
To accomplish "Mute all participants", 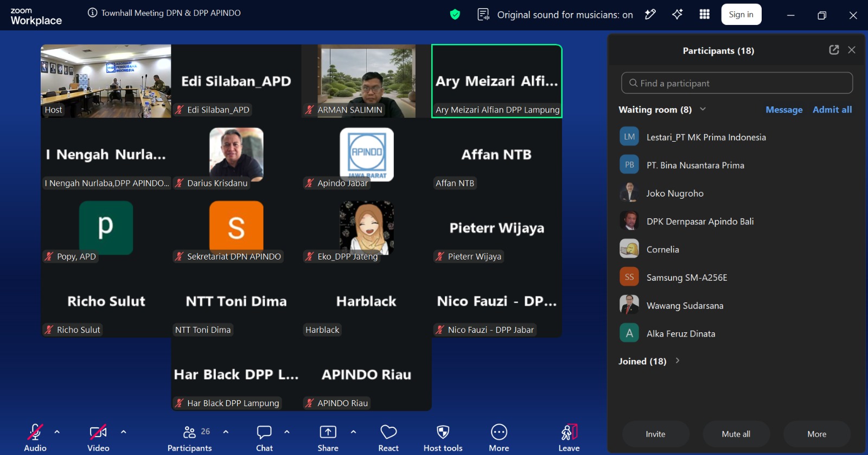I will click(736, 434).
